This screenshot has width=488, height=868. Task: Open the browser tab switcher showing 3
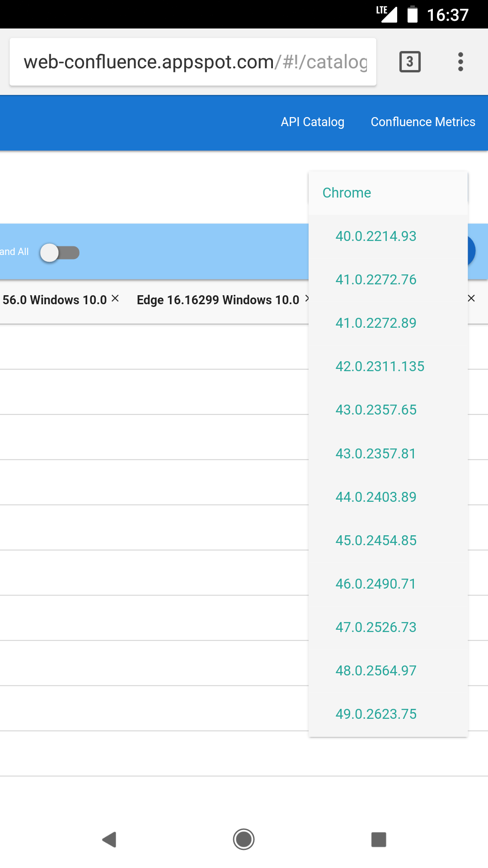pyautogui.click(x=410, y=62)
